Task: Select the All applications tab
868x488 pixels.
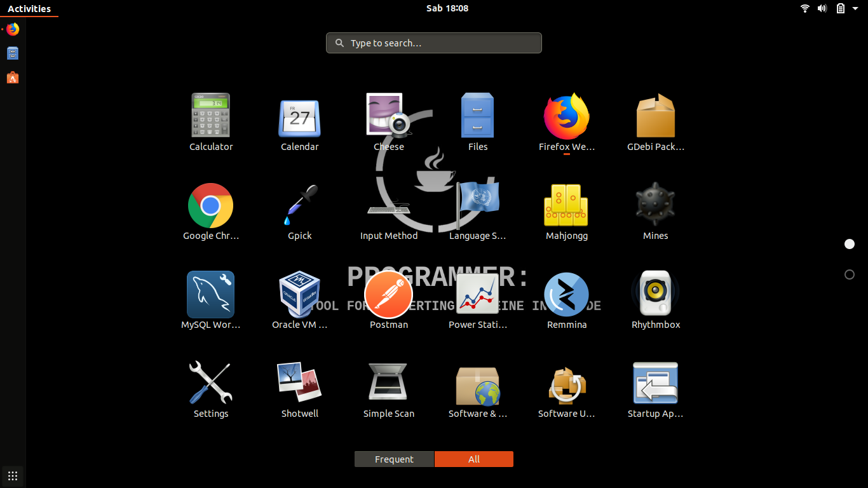Action: [474, 459]
